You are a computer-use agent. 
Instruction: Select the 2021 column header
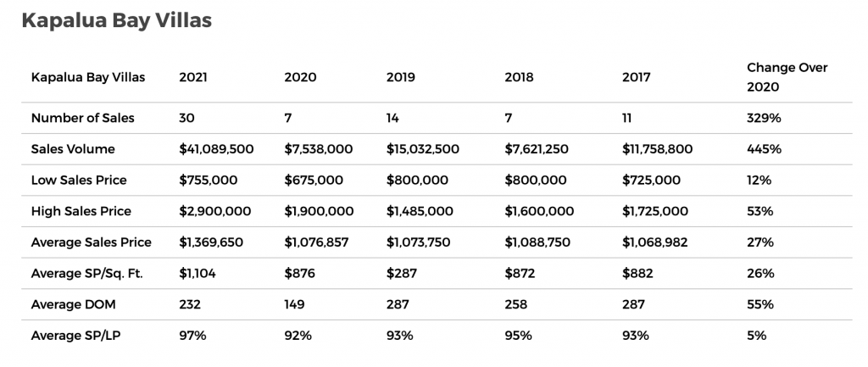click(193, 77)
